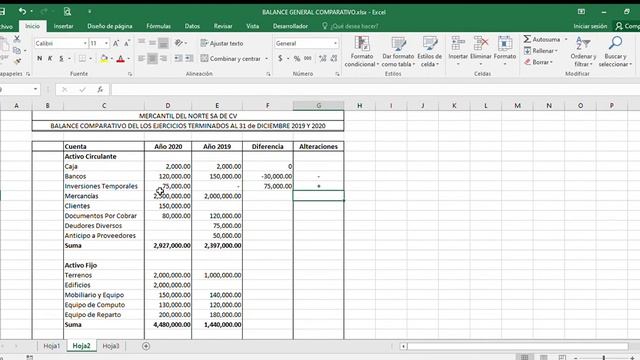Switch to Diseño de página tab
Screen dimensions: 640x360
click(x=109, y=26)
